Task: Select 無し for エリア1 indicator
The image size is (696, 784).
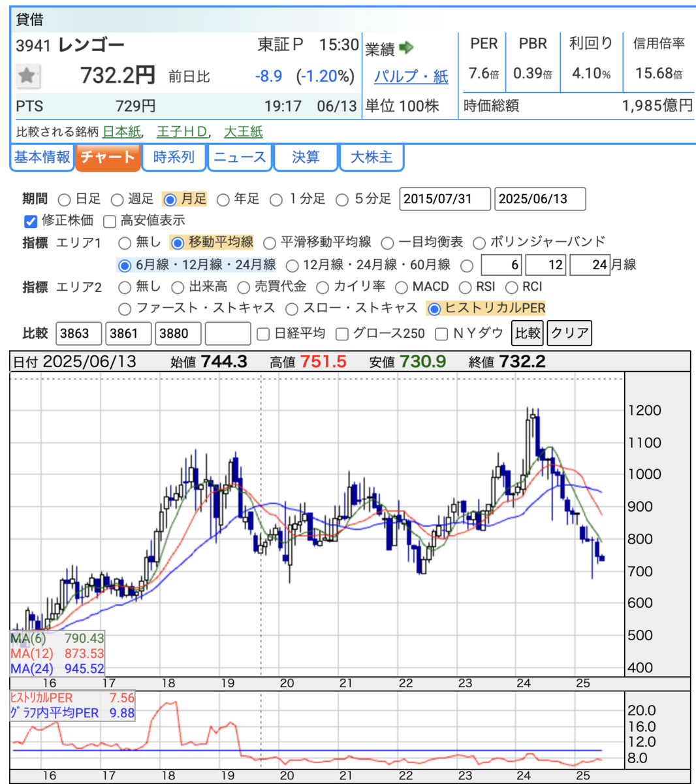Action: pyautogui.click(x=125, y=243)
